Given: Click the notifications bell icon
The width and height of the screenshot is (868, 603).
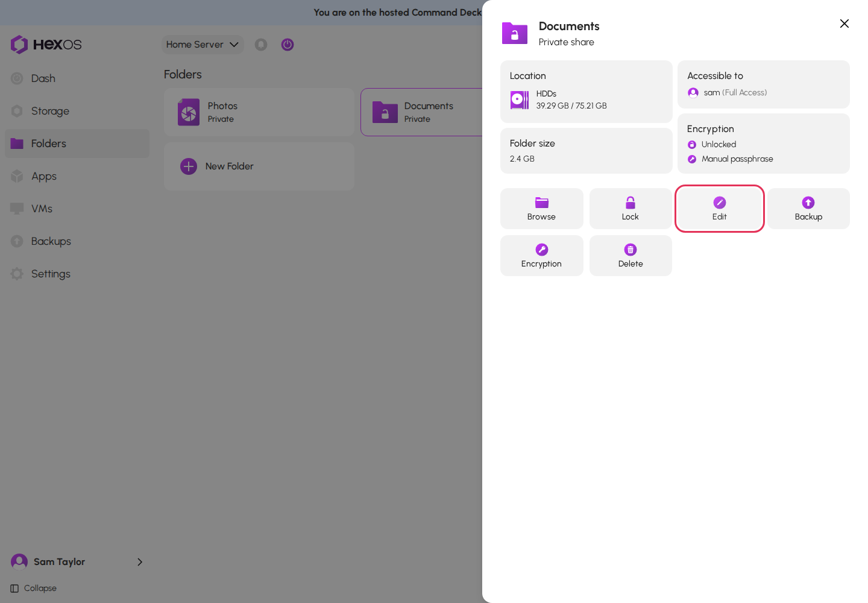Looking at the screenshot, I should [x=261, y=45].
